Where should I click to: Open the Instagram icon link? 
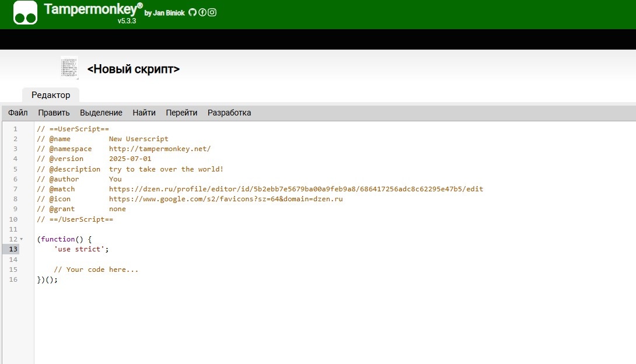[212, 13]
